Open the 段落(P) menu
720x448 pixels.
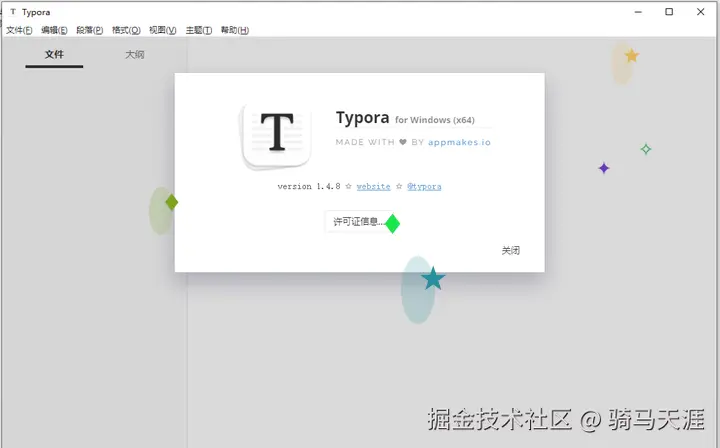(x=90, y=30)
